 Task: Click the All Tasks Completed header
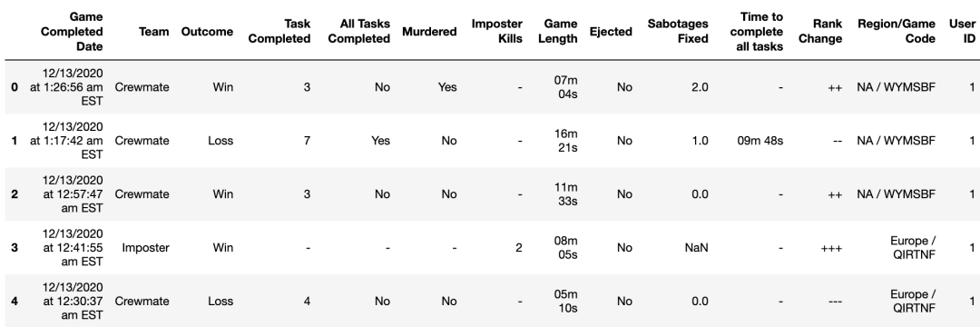(x=359, y=31)
